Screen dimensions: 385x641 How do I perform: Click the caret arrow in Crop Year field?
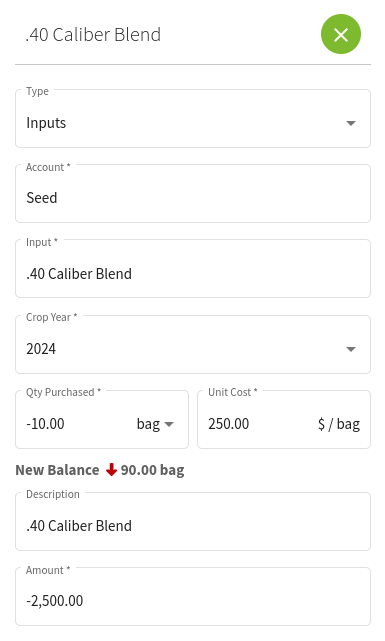click(x=351, y=349)
